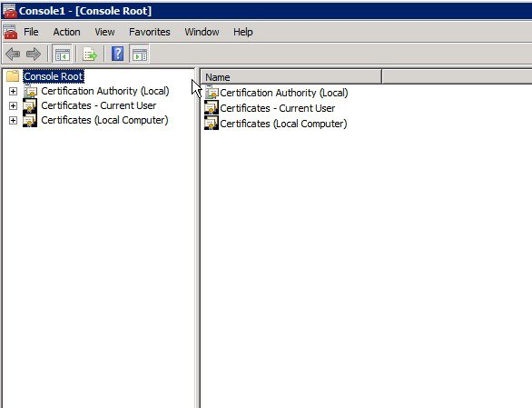The image size is (532, 408).
Task: Click Certificates - Current User icon in tree
Action: (x=30, y=105)
